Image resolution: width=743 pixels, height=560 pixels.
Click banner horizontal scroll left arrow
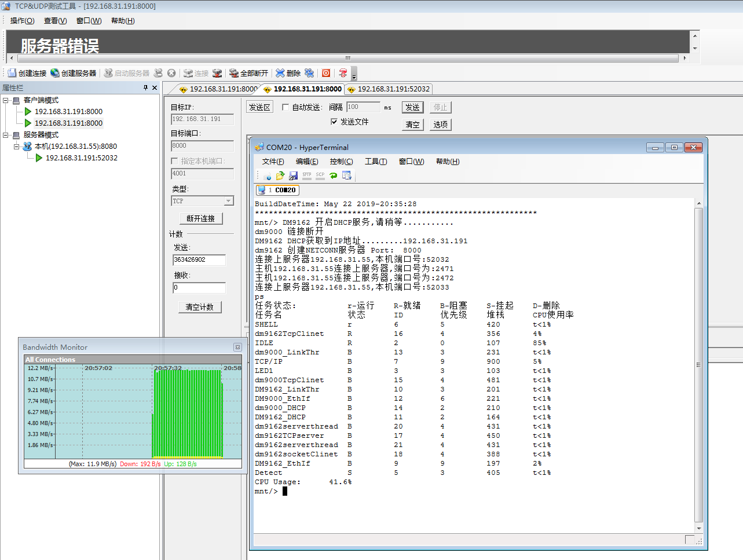coord(12,58)
